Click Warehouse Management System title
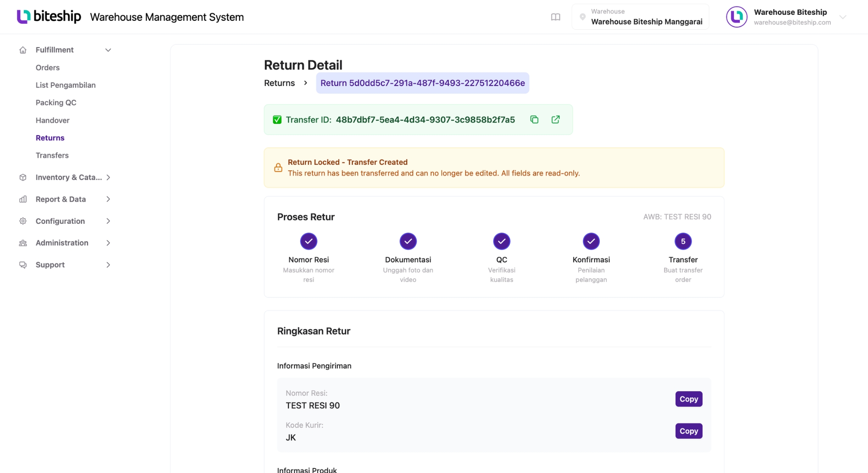This screenshot has width=868, height=473. pos(167,17)
